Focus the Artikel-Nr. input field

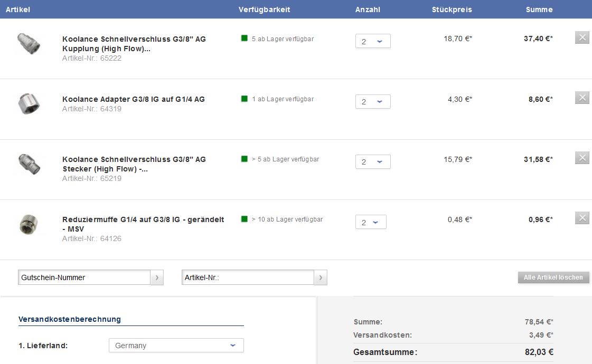[248, 277]
